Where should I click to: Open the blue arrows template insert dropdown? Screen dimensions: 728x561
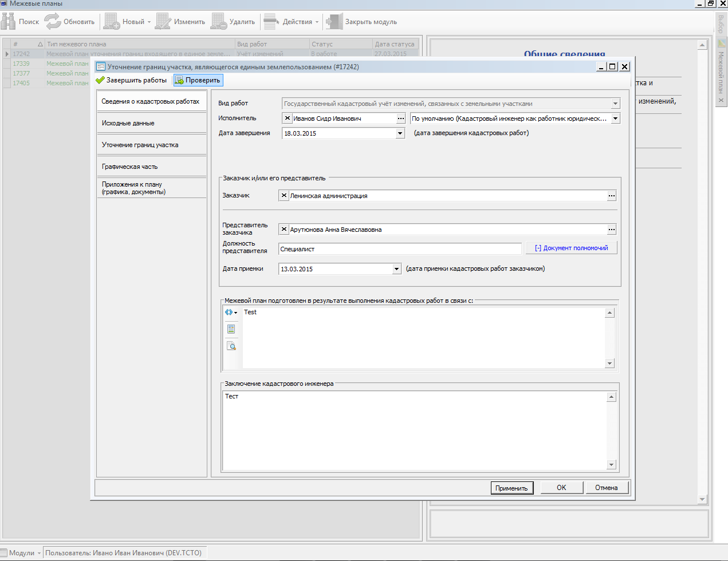click(231, 313)
